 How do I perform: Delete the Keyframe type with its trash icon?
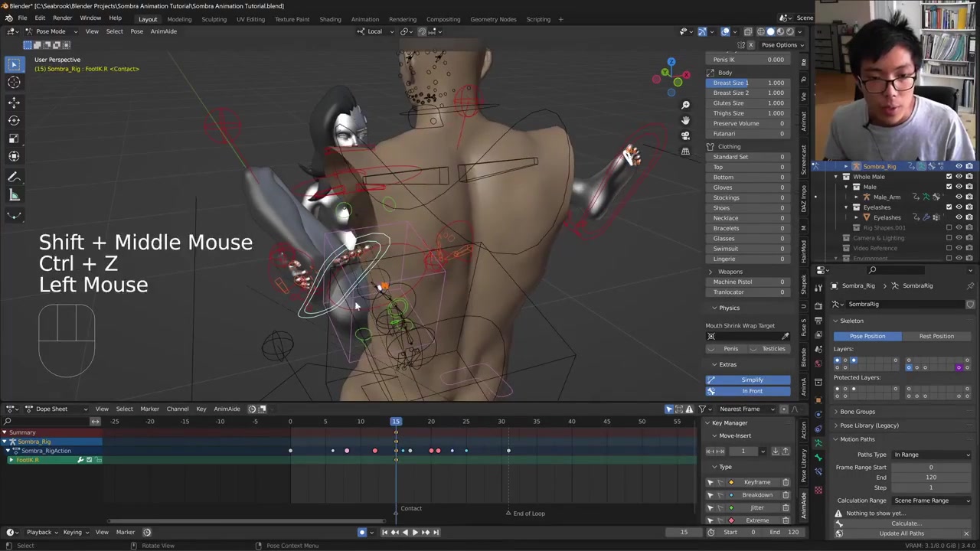coord(786,482)
